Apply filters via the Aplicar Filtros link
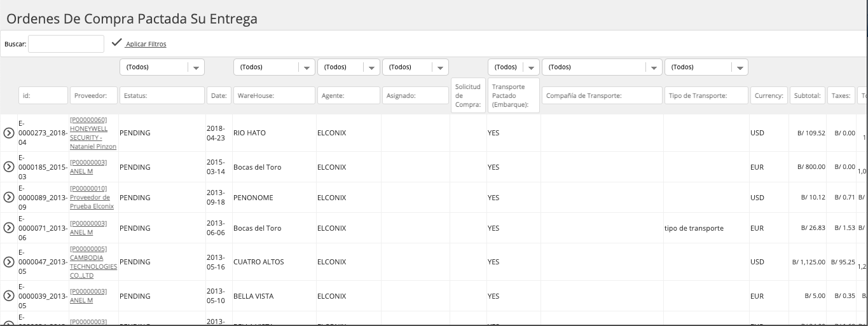868x326 pixels. (146, 44)
